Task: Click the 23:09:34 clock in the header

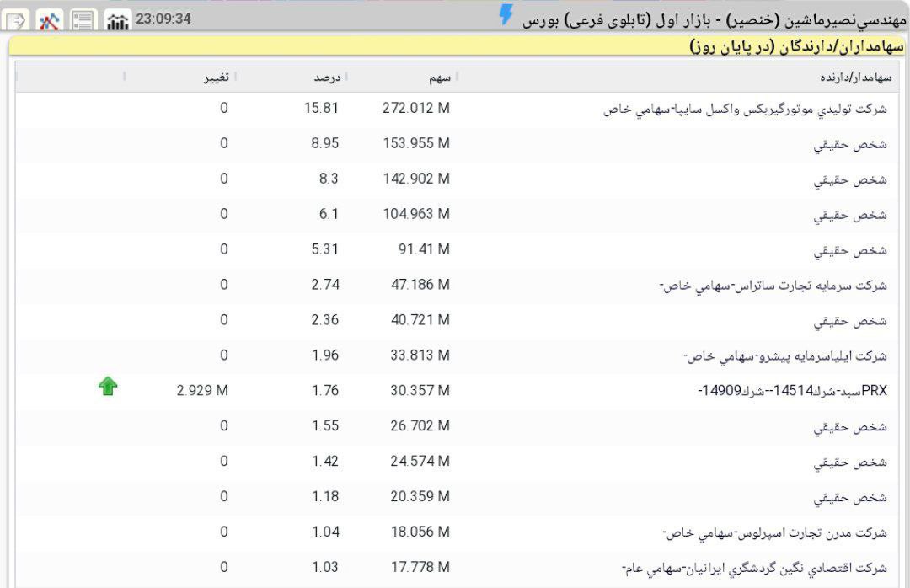Action: pyautogui.click(x=163, y=19)
